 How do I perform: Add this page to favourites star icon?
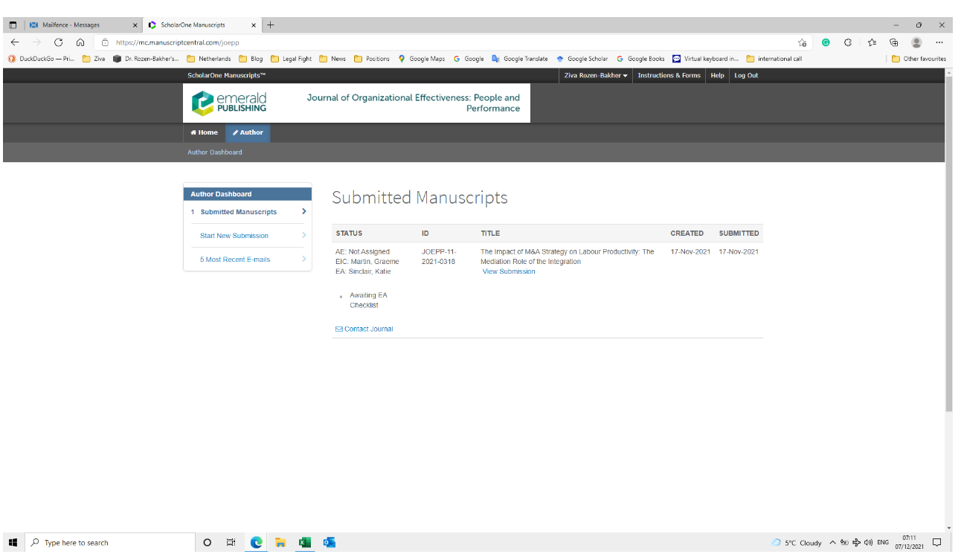pos(803,42)
